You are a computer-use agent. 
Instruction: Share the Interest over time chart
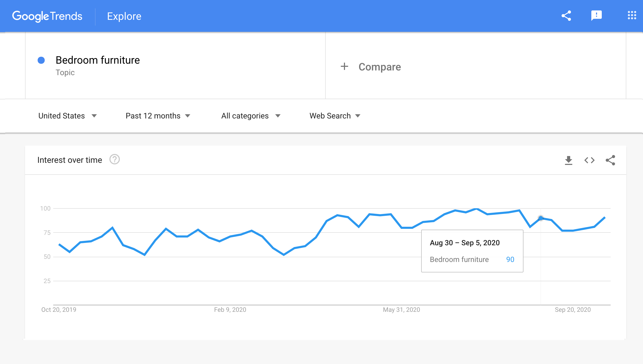pyautogui.click(x=610, y=160)
